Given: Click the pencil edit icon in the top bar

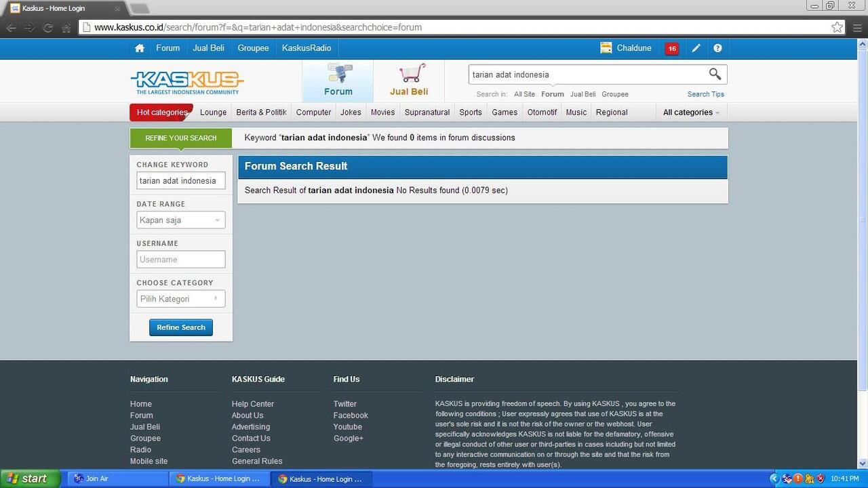Looking at the screenshot, I should (696, 48).
